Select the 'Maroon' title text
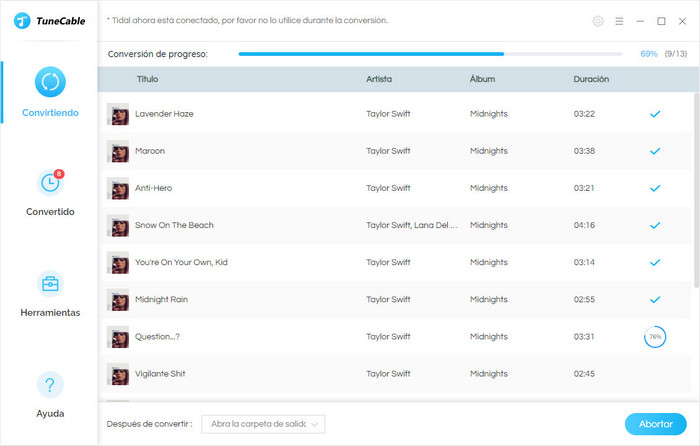The height and width of the screenshot is (446, 700). [x=150, y=151]
